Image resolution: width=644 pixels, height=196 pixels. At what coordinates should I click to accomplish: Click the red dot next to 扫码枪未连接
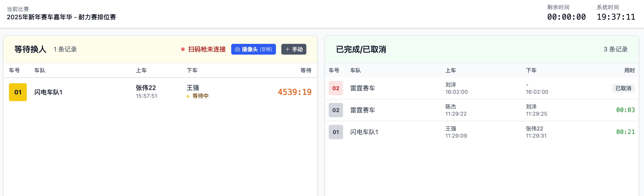[183, 49]
